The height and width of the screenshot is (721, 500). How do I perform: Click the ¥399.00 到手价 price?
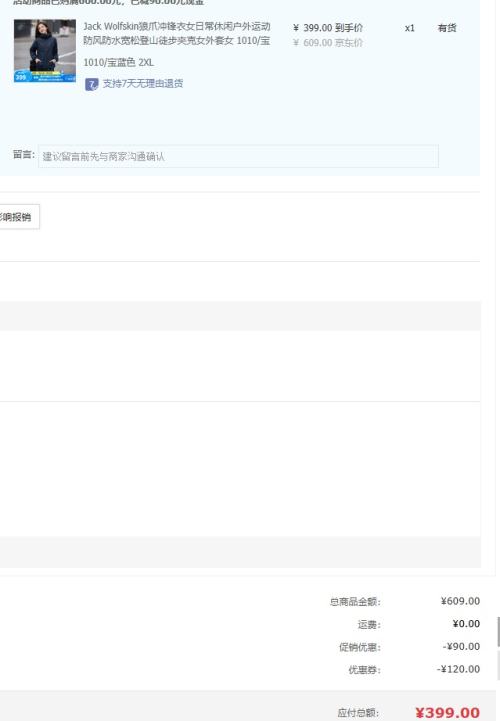tap(328, 28)
